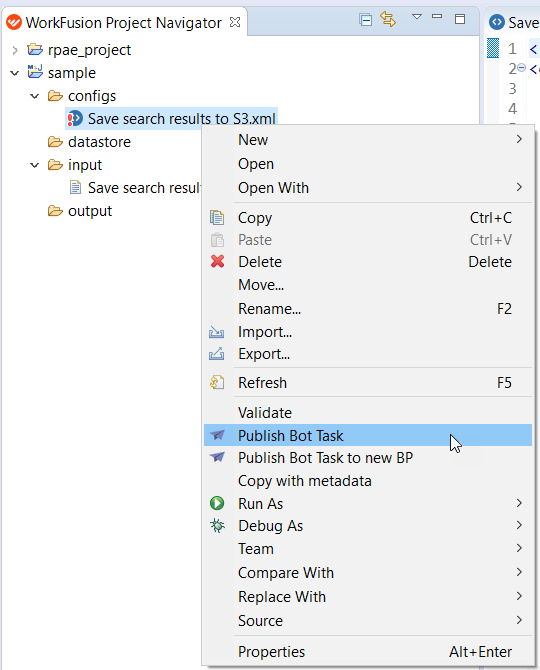Click the document icon in input folder

coord(75,187)
